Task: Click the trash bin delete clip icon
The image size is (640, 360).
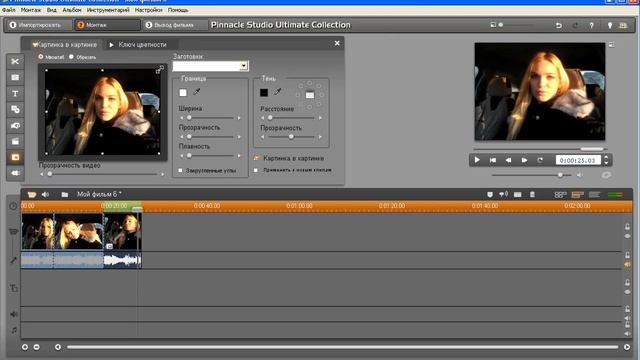Action: point(532,195)
